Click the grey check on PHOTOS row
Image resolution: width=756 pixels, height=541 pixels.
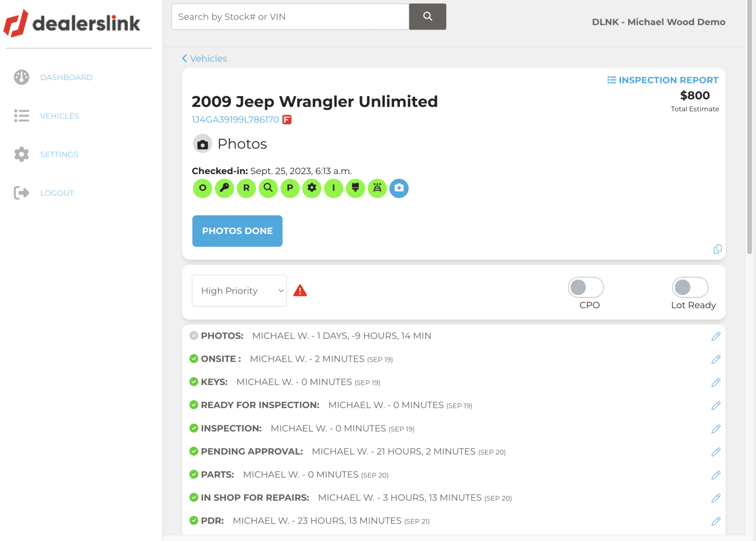[x=194, y=335]
